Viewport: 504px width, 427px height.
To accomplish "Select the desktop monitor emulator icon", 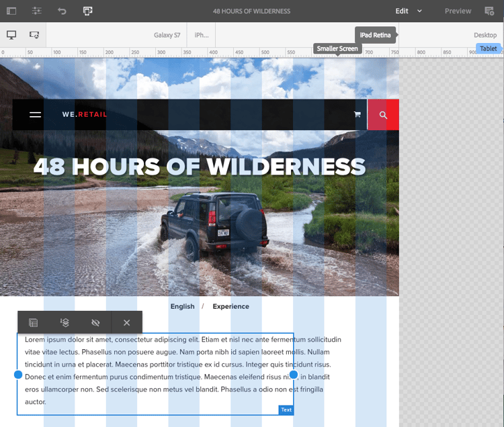I will pyautogui.click(x=11, y=35).
